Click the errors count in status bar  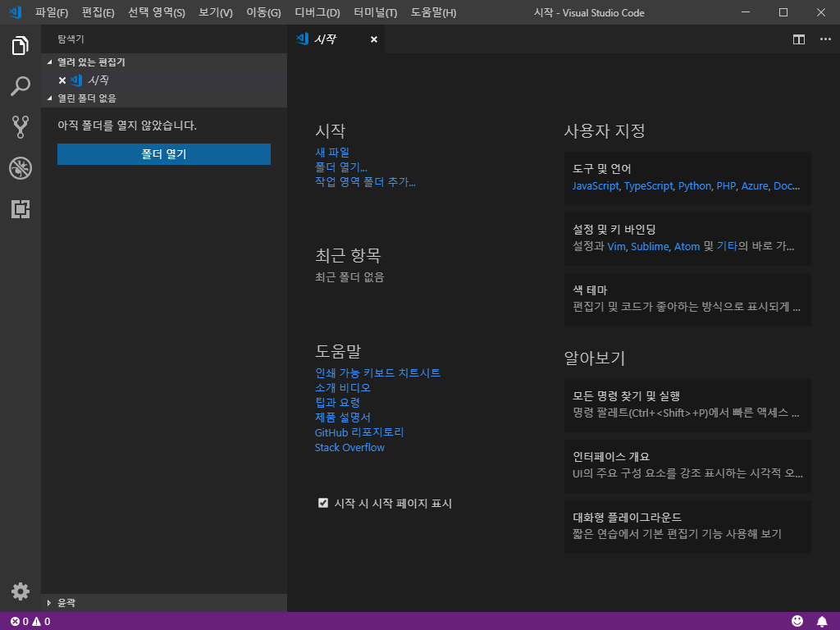pos(20,622)
